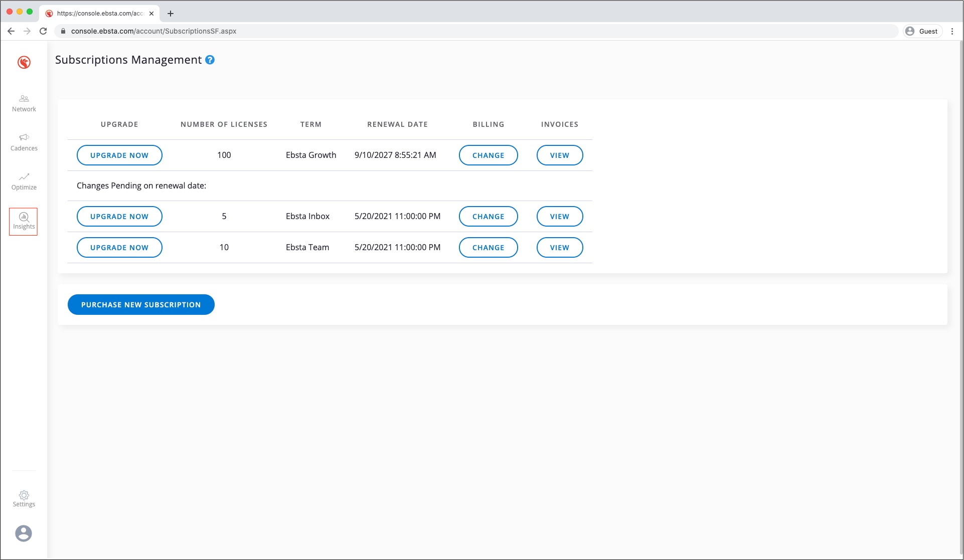The image size is (964, 560).
Task: Open the Cadences sidebar section
Action: click(24, 142)
